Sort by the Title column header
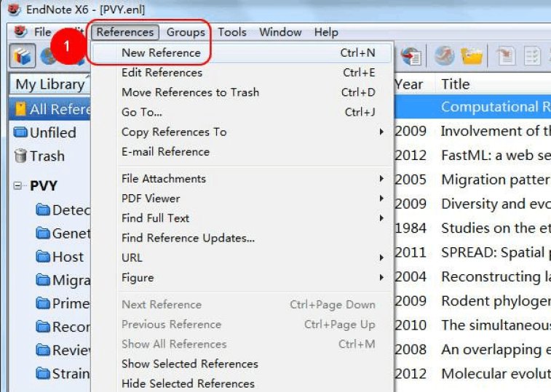Screen dimensions: 551x392 pos(493,84)
